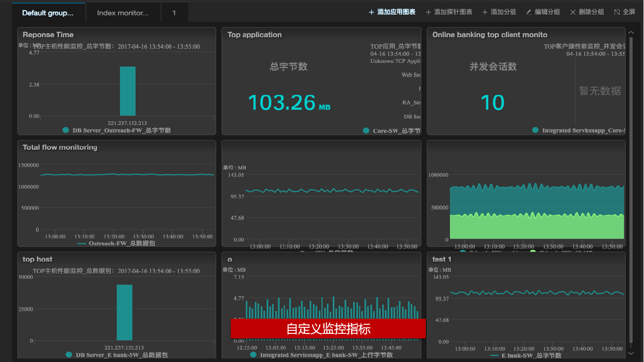Click the Reponse Time panel title
Image resolution: width=644 pixels, height=362 pixels.
pos(48,35)
